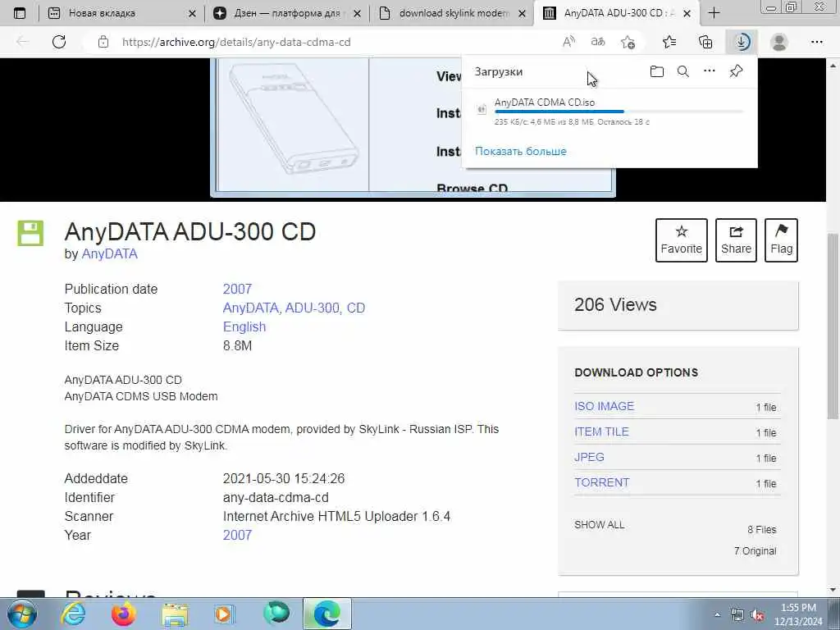Image resolution: width=840 pixels, height=630 pixels.
Task: Launch Firefox from taskbar
Action: tap(123, 614)
